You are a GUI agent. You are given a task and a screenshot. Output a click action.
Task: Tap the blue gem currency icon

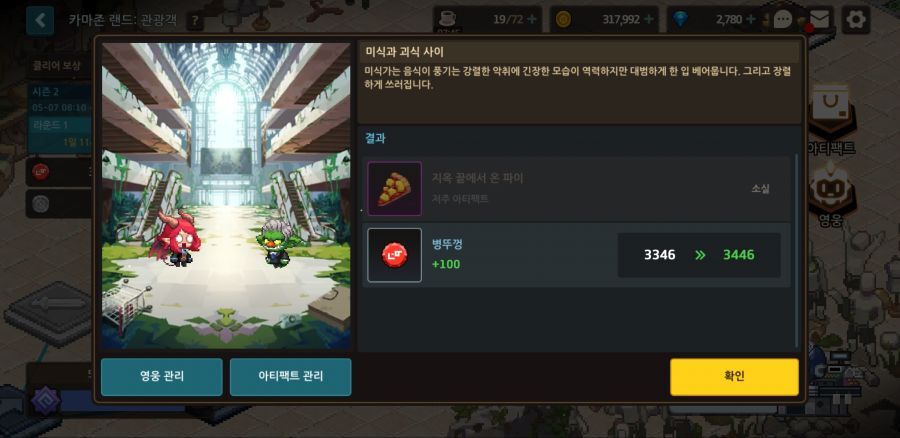(681, 20)
